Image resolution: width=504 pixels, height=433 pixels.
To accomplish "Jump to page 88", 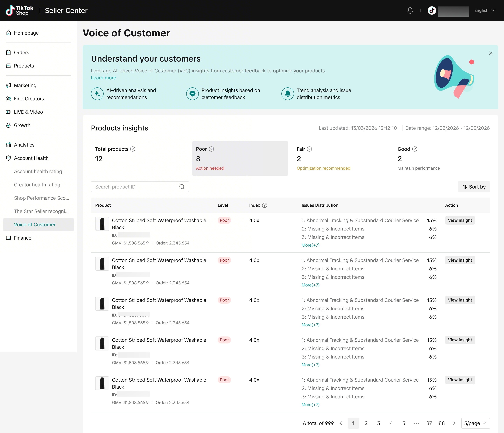I will click(442, 423).
